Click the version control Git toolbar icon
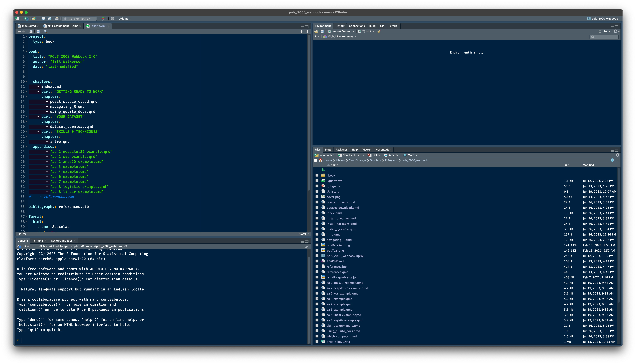The width and height of the screenshot is (636, 364). (x=103, y=19)
